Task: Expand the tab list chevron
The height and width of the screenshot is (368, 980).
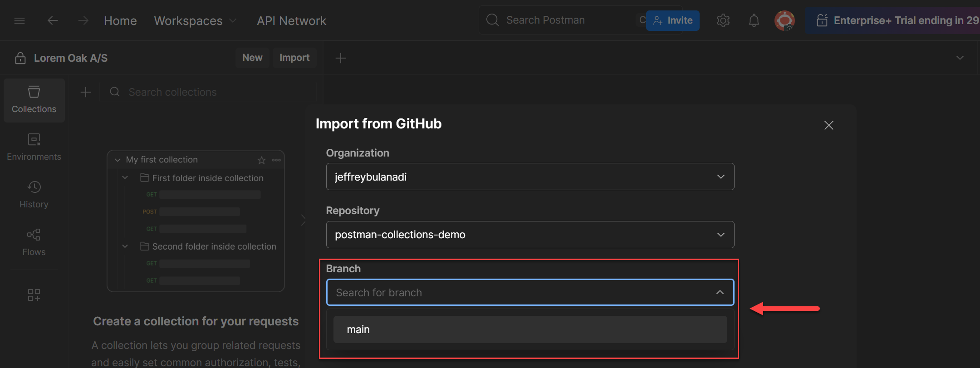Action: click(x=960, y=58)
